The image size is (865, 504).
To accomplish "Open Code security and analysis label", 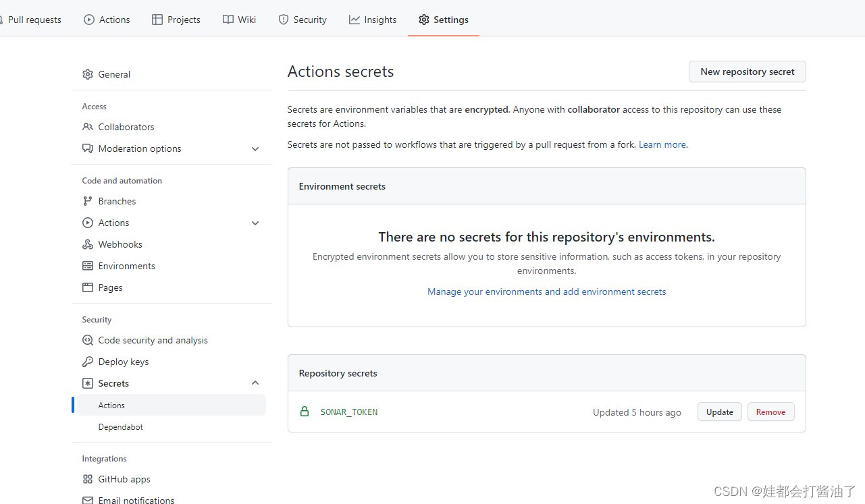I will [x=153, y=340].
